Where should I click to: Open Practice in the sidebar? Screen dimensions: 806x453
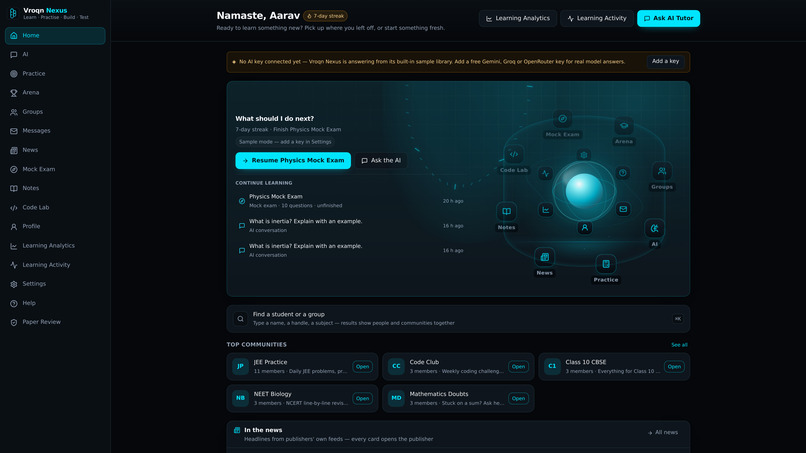pyautogui.click(x=55, y=74)
